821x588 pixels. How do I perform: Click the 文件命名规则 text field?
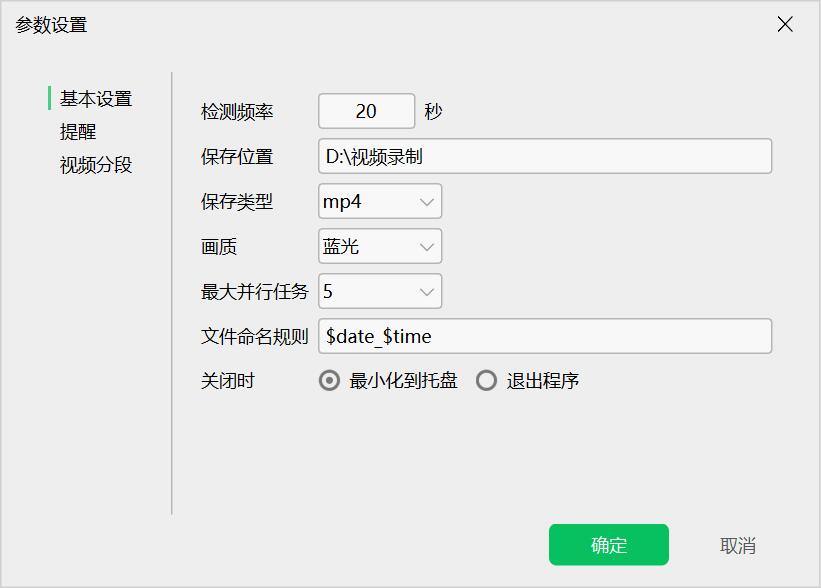point(545,337)
